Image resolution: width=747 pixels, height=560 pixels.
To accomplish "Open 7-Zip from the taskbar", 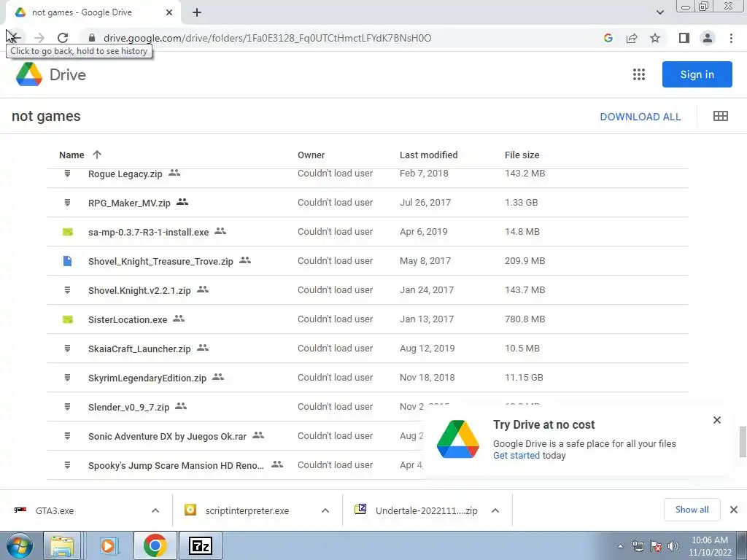I will [200, 545].
